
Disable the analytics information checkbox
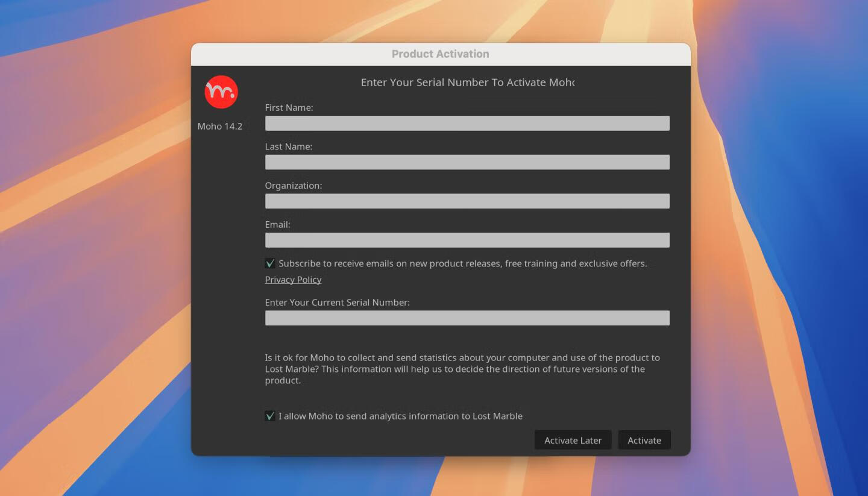(x=270, y=416)
